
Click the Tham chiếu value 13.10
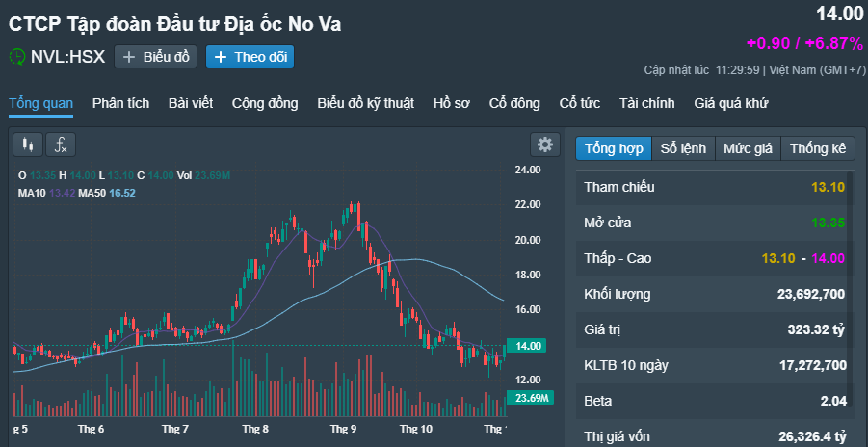click(x=829, y=187)
